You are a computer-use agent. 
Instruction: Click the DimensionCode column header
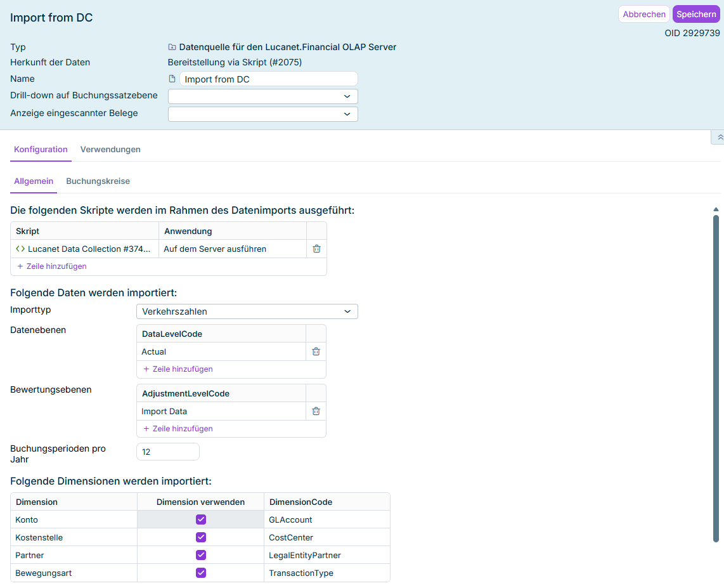coord(327,502)
